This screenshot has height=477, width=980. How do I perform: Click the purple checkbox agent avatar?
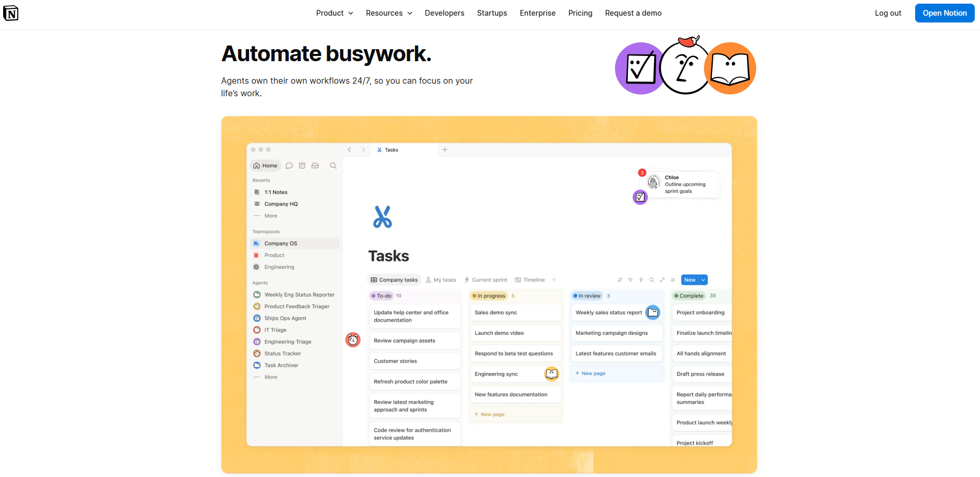coord(639,69)
